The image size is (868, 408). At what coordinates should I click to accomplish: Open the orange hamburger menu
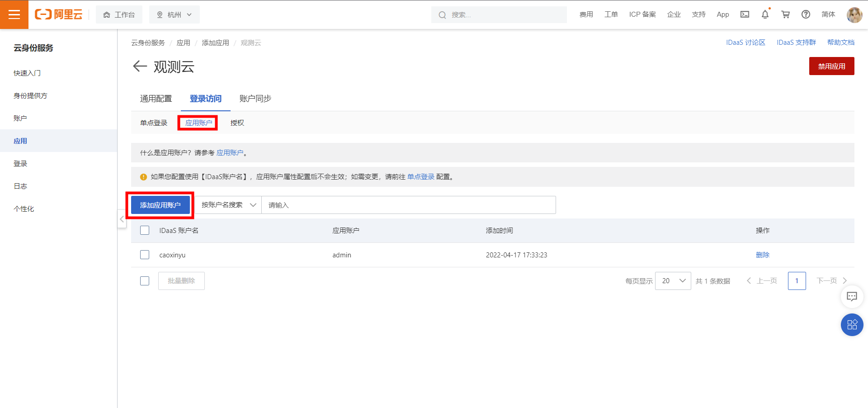[14, 14]
